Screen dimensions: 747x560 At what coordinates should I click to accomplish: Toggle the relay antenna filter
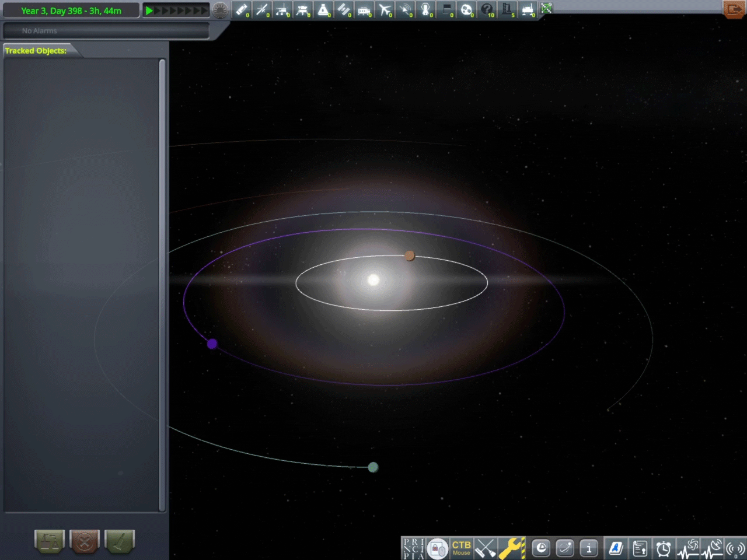click(x=406, y=9)
